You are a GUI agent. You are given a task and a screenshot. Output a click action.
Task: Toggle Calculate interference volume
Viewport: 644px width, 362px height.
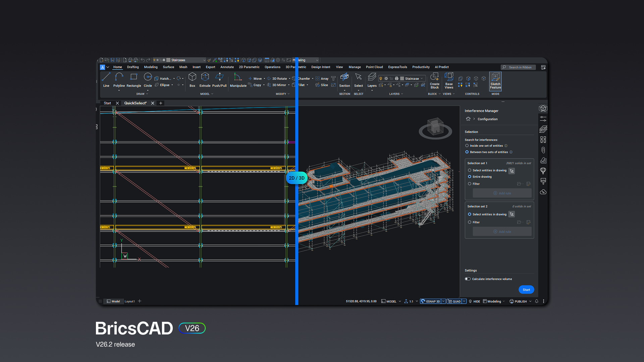point(467,279)
